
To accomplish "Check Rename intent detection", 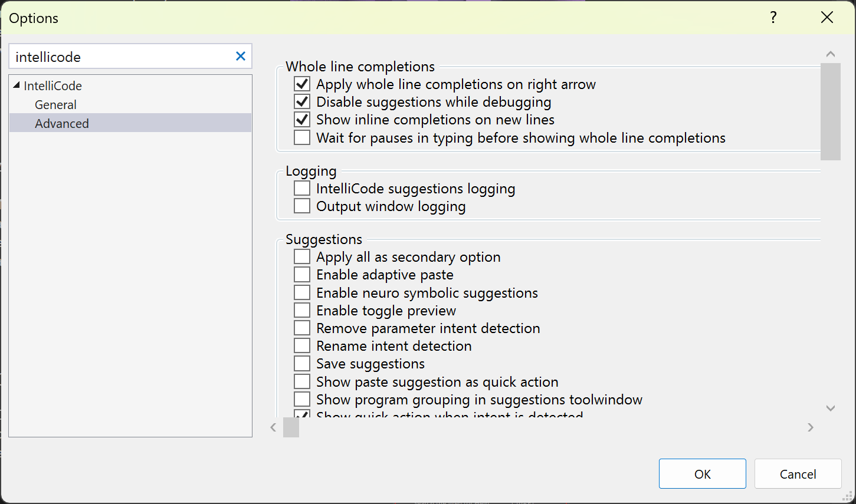I will click(x=301, y=345).
